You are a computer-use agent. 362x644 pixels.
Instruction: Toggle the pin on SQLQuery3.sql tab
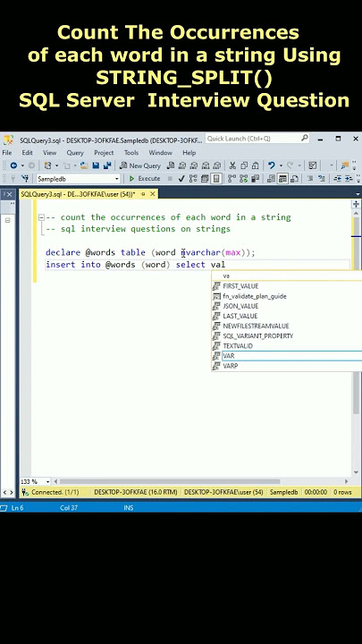coord(143,194)
